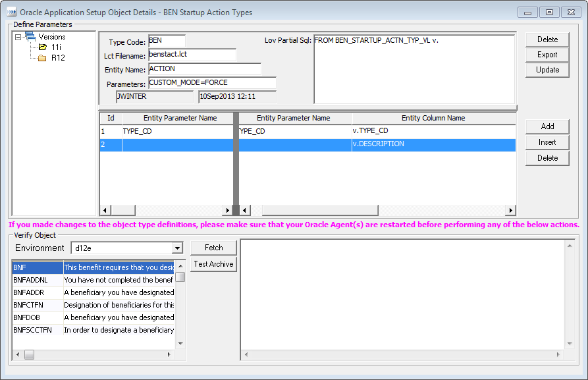Open the Environment dropdown
The image size is (588, 380).
pos(177,248)
